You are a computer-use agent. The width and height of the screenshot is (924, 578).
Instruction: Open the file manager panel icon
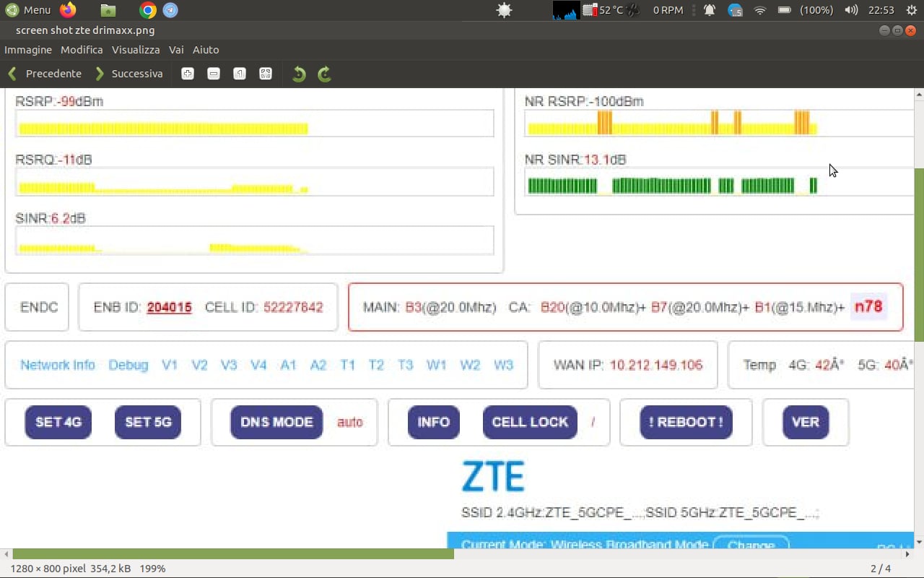point(108,10)
